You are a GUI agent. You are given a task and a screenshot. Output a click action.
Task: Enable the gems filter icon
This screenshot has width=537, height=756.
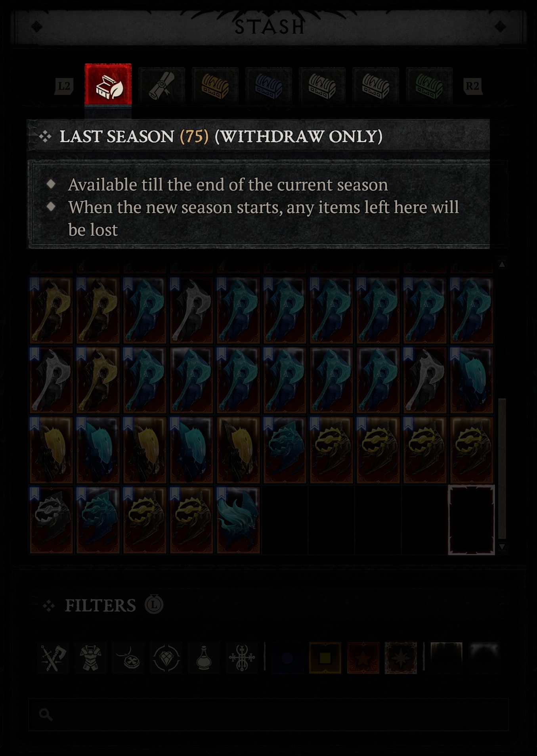(166, 658)
